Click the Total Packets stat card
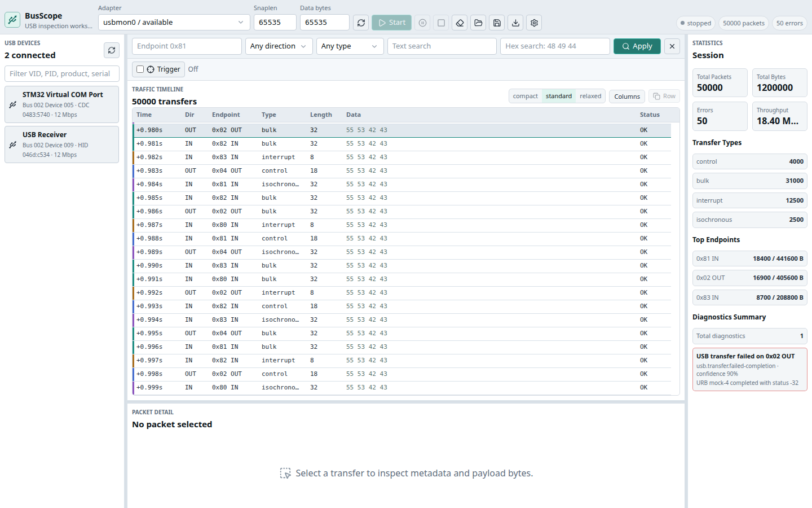This screenshot has width=812, height=508. [x=720, y=83]
